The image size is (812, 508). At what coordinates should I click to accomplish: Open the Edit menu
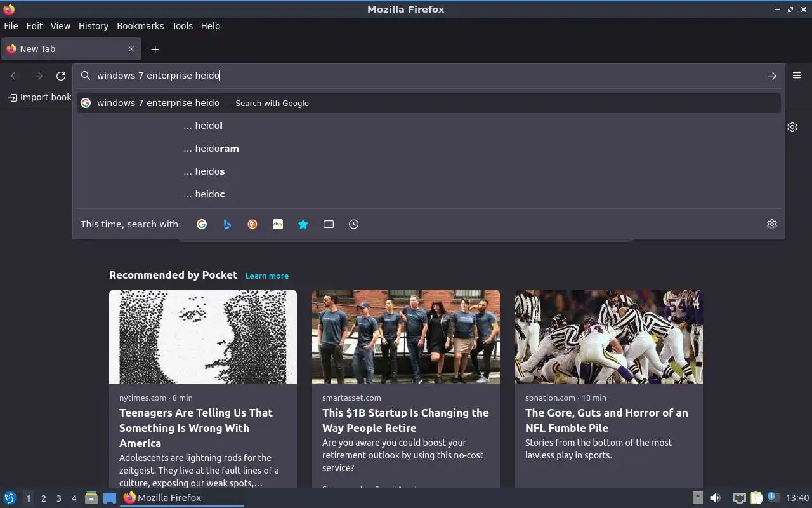point(34,26)
